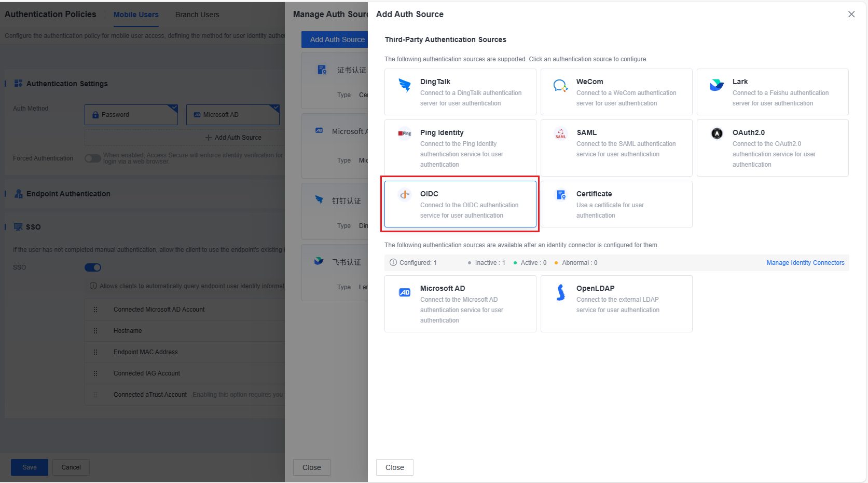
Task: Select the OpenLDAP connector card
Action: coord(616,304)
